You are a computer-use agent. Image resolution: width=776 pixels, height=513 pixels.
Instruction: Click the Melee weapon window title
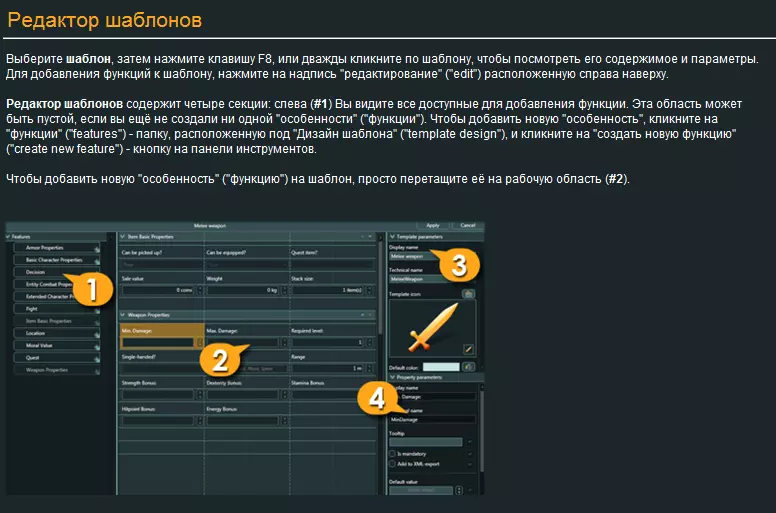coord(210,226)
